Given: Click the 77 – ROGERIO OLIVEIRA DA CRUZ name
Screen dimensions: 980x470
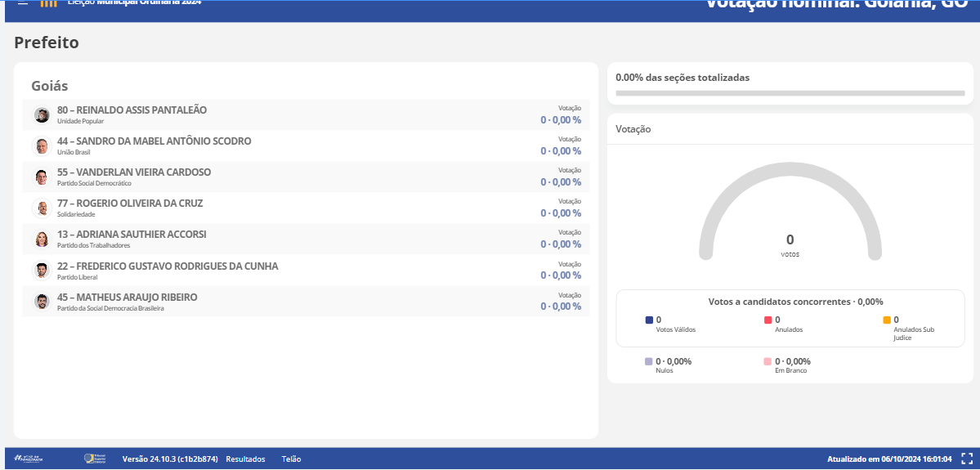Looking at the screenshot, I should click(130, 204).
